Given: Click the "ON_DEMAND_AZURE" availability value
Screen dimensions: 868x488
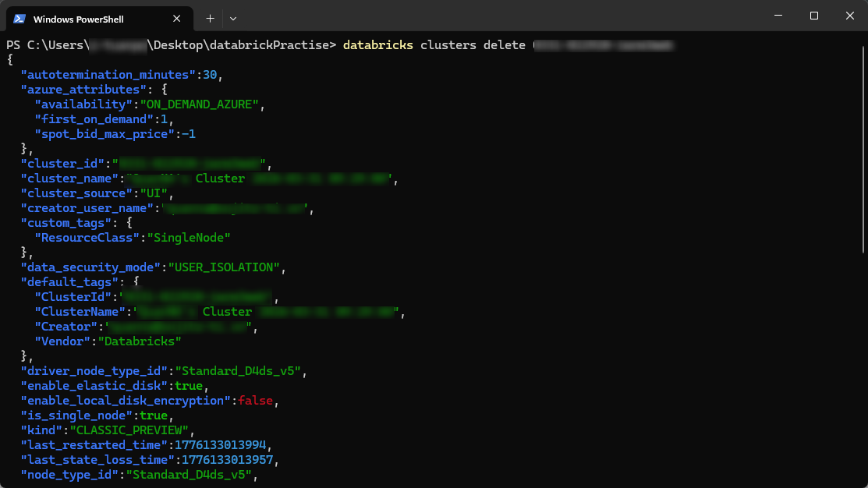Looking at the screenshot, I should [x=199, y=104].
